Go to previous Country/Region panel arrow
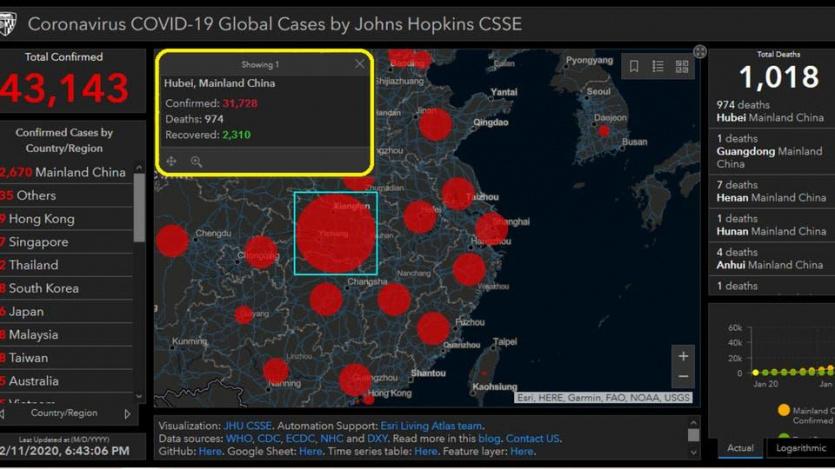Screen dimensions: 835x469 tap(3, 414)
